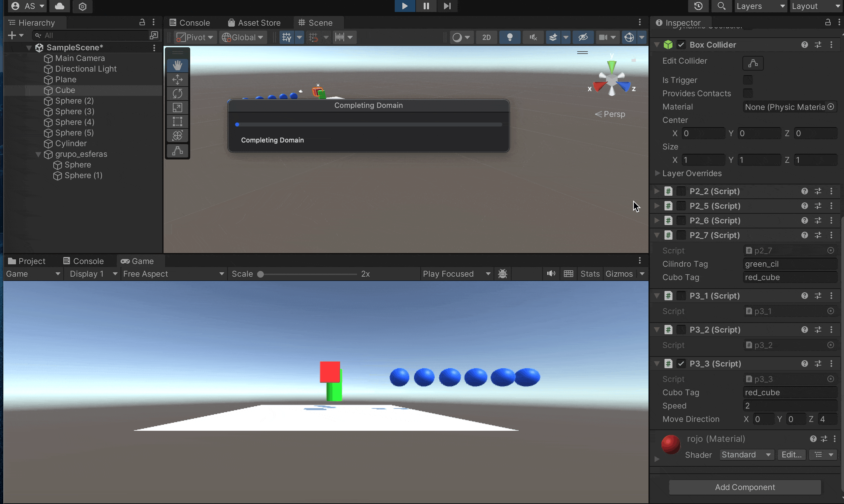Select the Rotate tool in scene toolbar
844x504 pixels.
coord(178,94)
